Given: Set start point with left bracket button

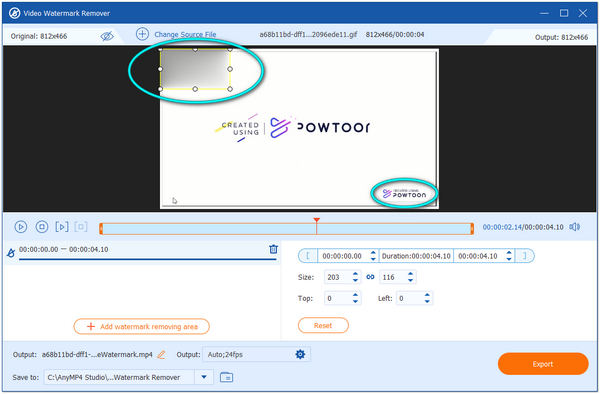Looking at the screenshot, I should tap(308, 256).
